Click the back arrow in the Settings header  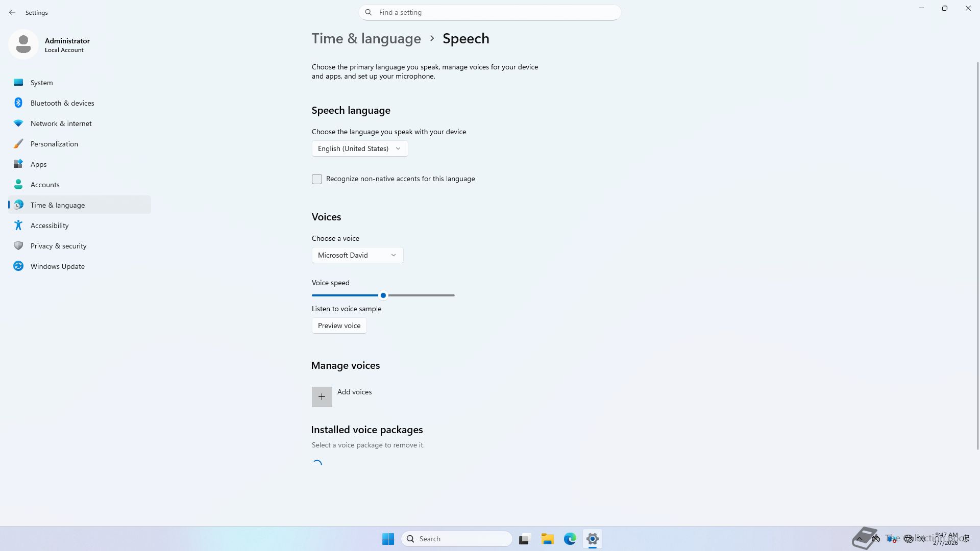click(x=12, y=12)
